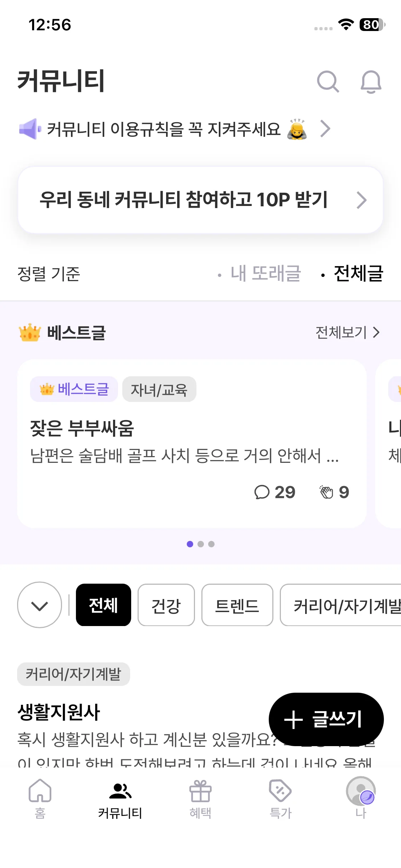Jump to second best-post carousel dot
This screenshot has height=868, width=401.
(x=201, y=544)
